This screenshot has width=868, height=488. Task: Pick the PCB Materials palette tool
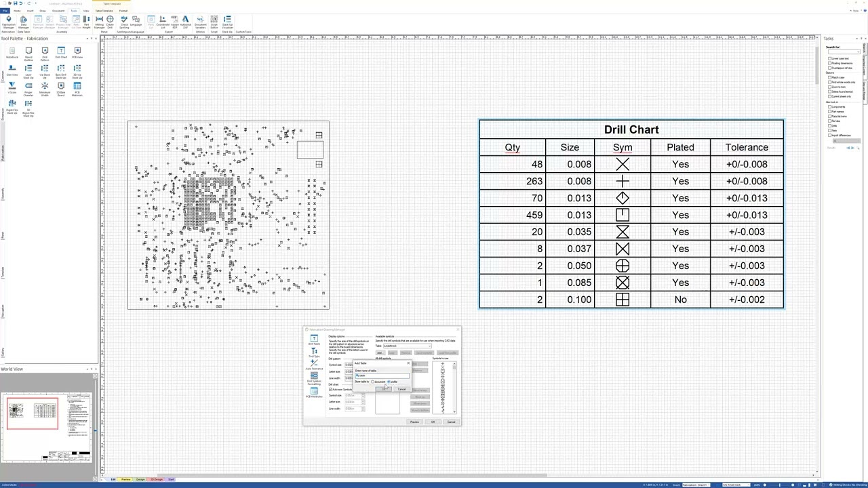pos(77,89)
